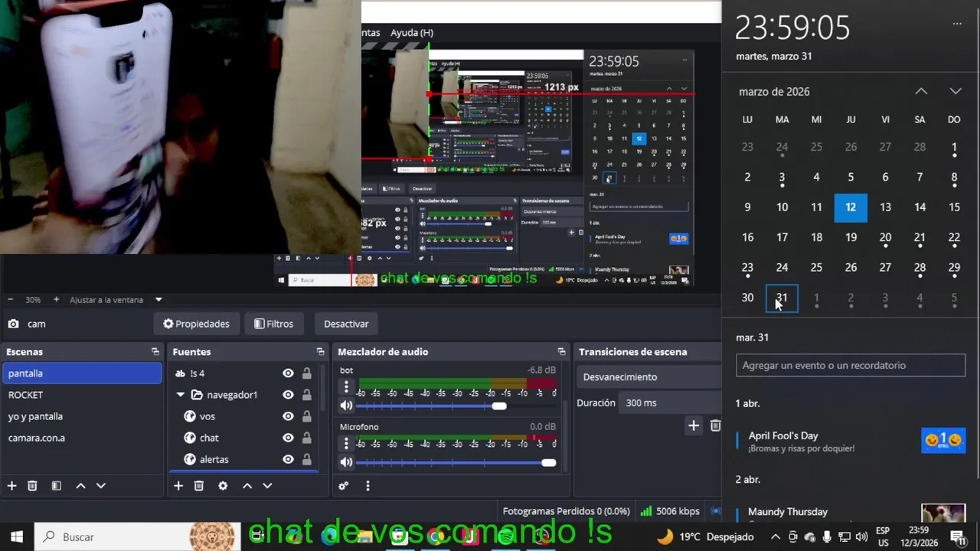Screen dimensions: 980x551
Task: Zoom in the preview with plus icon
Action: coord(55,300)
